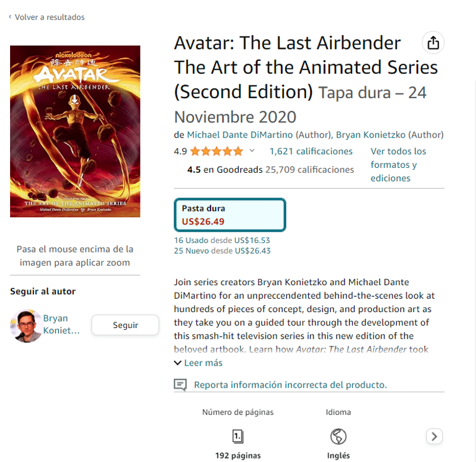Screen dimensions: 476x462
Task: Open Bryan Konietzko author link in byline
Action: coord(370,135)
